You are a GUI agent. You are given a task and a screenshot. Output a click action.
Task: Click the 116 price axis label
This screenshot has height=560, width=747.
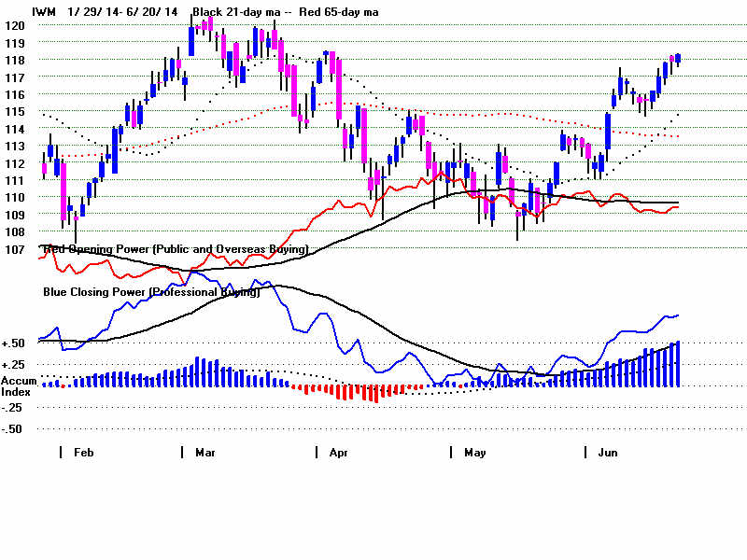14,95
